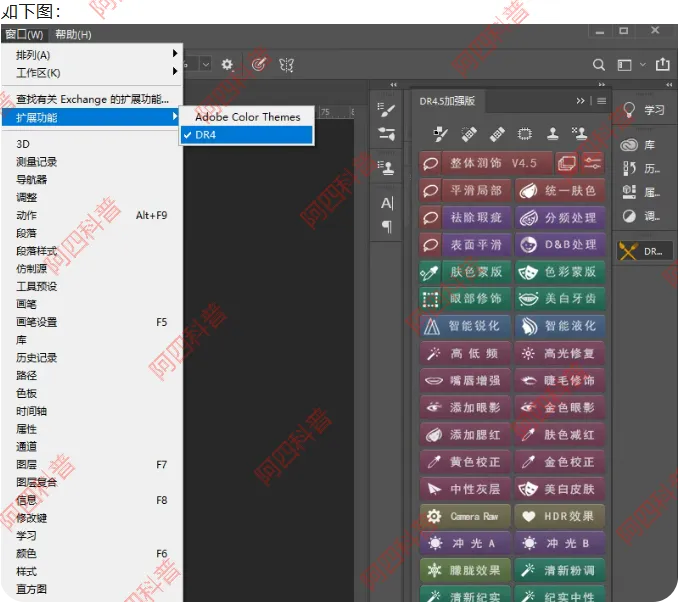
Task: Click Camera Raw button
Action: click(465, 516)
